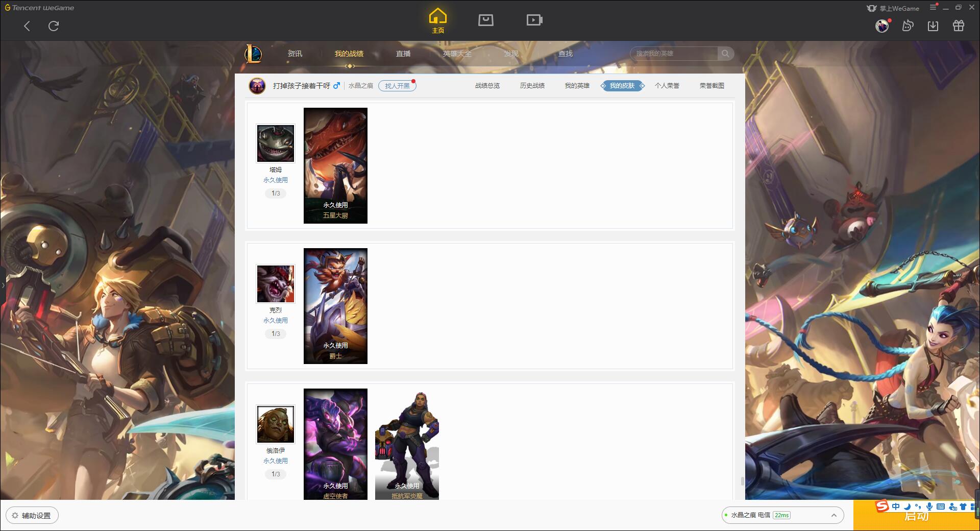Open the 个人荣誉 sub-tab
This screenshot has height=531, width=980.
(667, 86)
